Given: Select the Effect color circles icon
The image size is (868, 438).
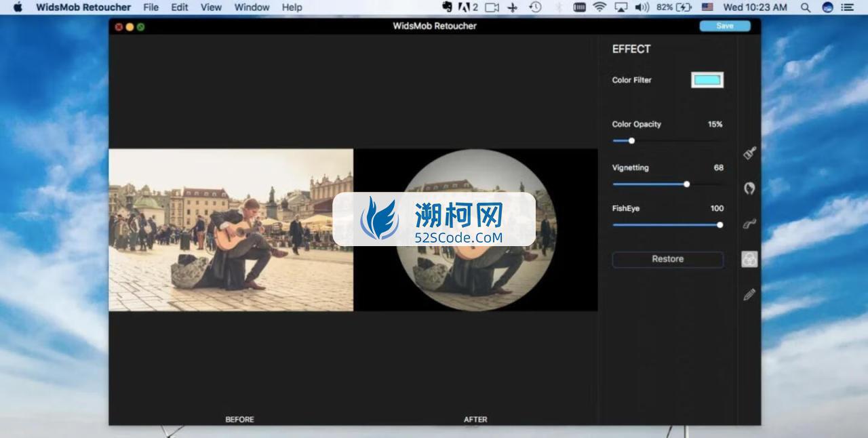Looking at the screenshot, I should pos(749,259).
